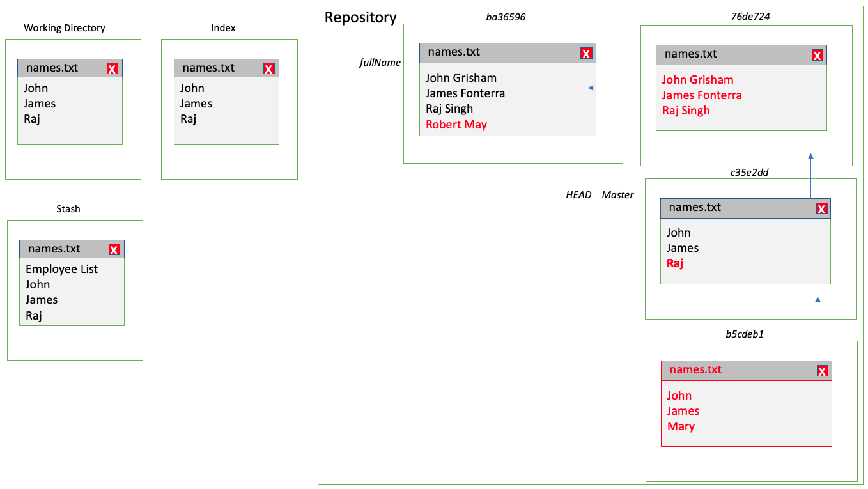The height and width of the screenshot is (489, 868).
Task: Close names.txt in commit ba36596
Action: [586, 53]
